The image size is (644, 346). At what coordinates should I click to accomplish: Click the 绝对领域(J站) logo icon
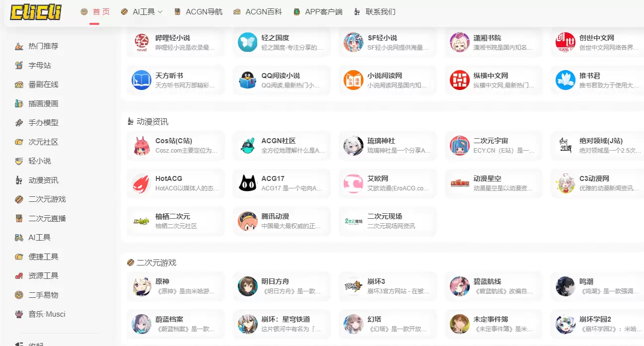pos(566,146)
